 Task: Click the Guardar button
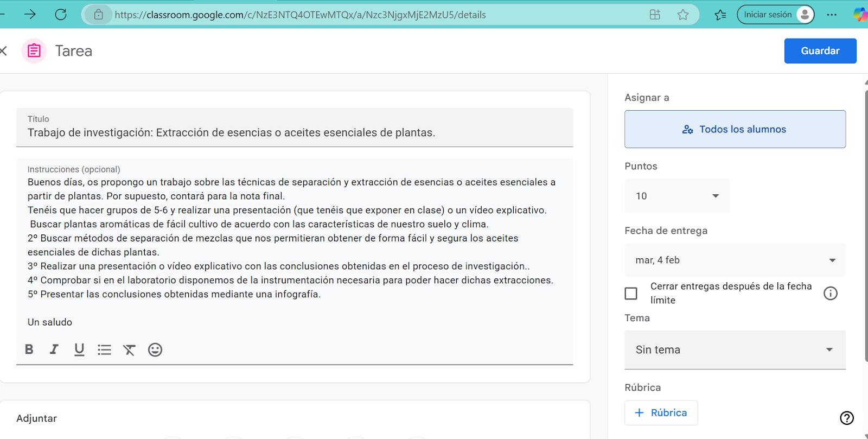pyautogui.click(x=820, y=51)
